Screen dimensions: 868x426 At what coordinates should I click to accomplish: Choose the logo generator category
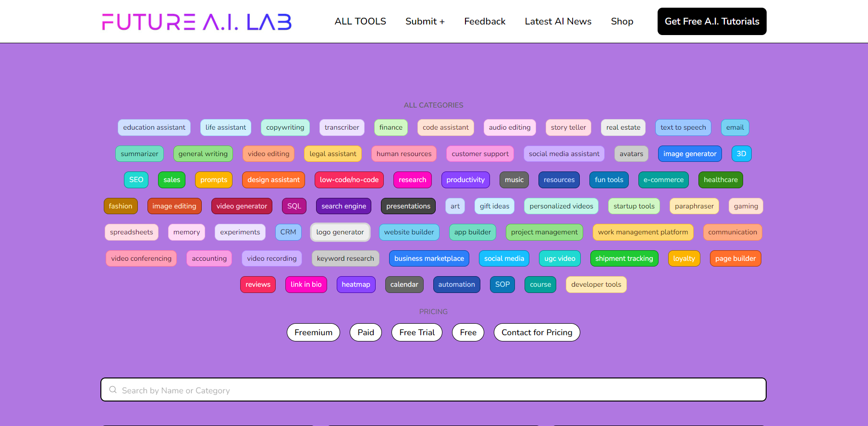[340, 232]
